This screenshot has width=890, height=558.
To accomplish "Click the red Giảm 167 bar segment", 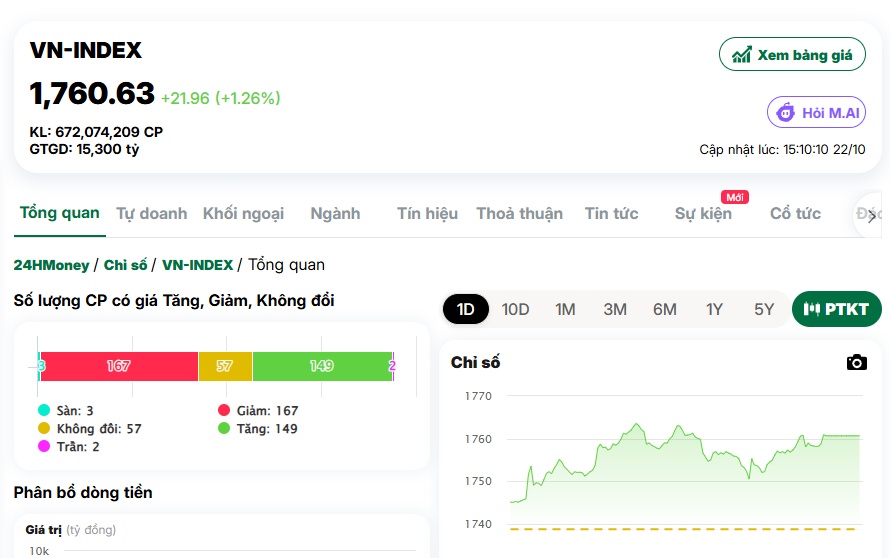I will [119, 366].
